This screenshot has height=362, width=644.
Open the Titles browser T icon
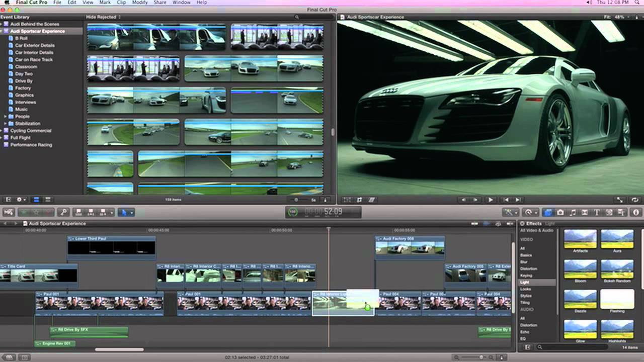[597, 212]
